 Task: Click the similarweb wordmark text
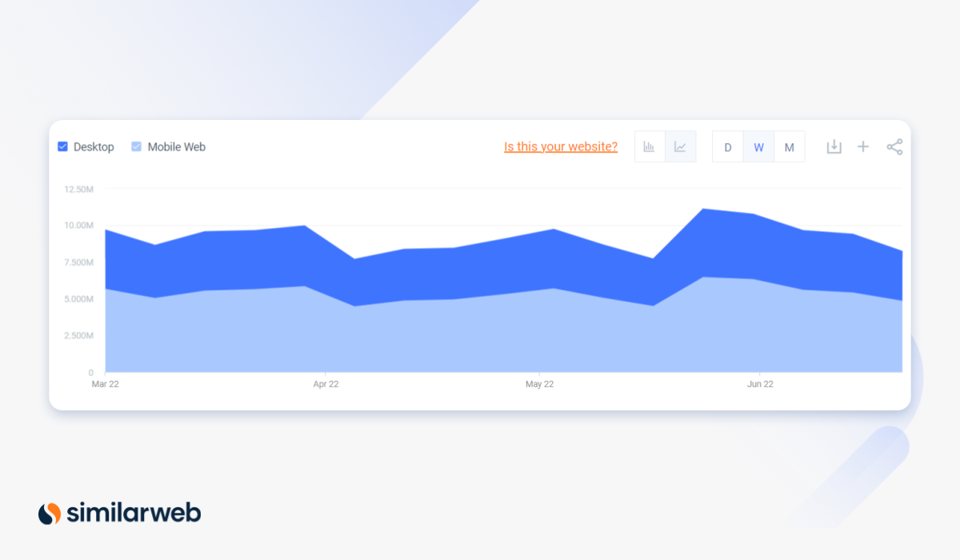tap(134, 513)
